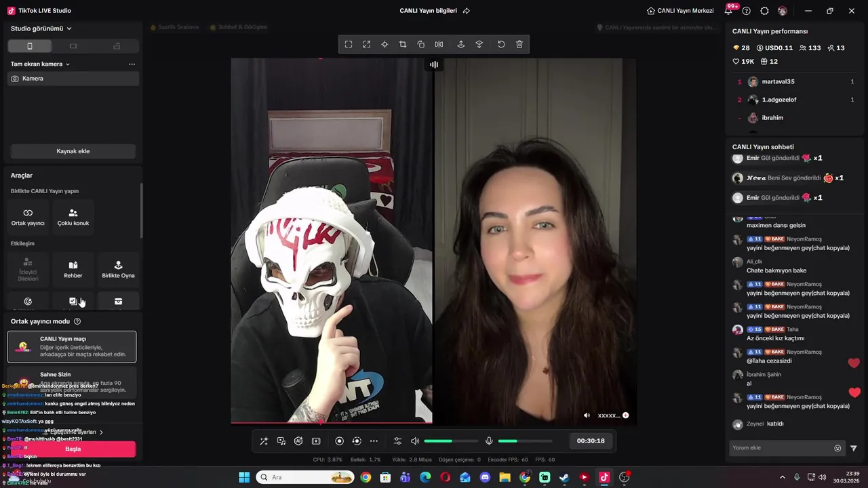Open the chat filter funnel icon
The width and height of the screenshot is (868, 488).
point(854,448)
